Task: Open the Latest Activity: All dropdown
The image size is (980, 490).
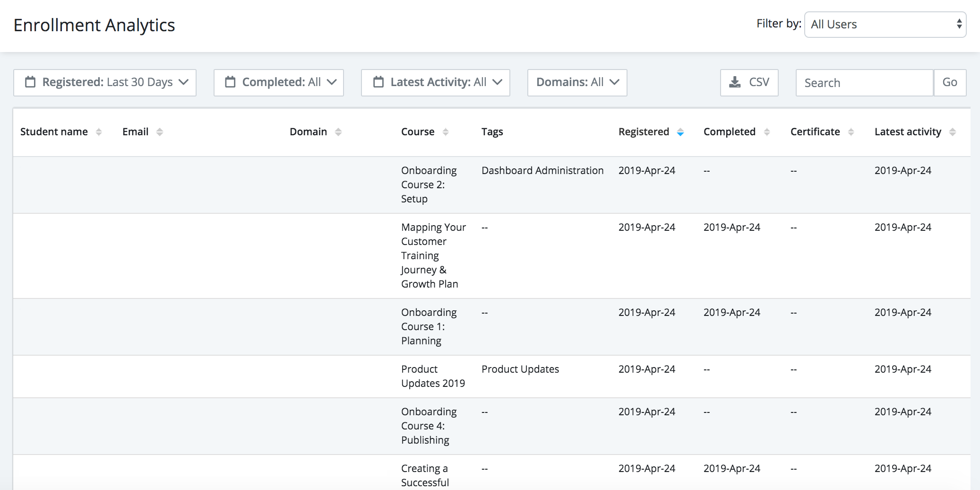Action: (436, 83)
